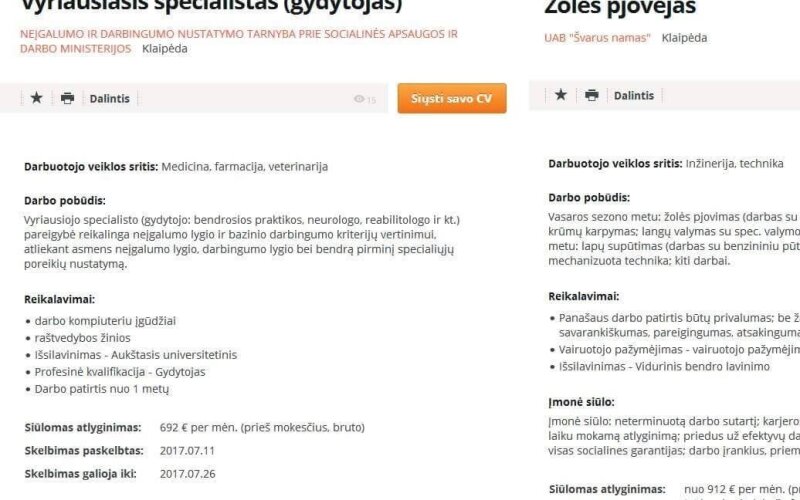The height and width of the screenshot is (500, 800).
Task: Click the published date 2017.07.11
Action: click(x=187, y=451)
